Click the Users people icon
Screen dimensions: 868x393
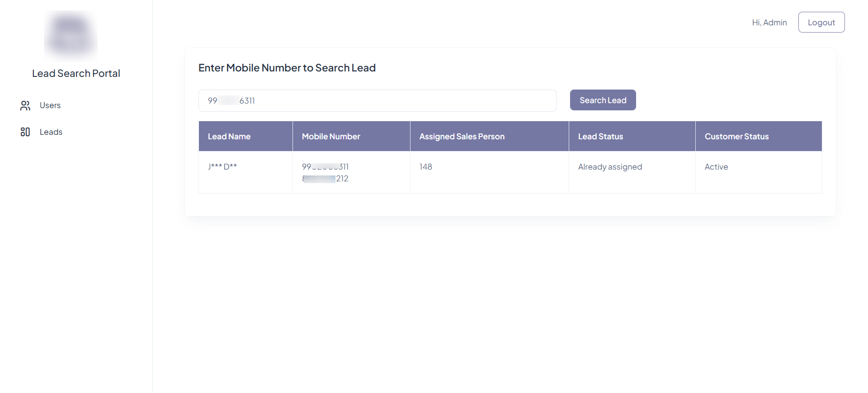point(25,105)
